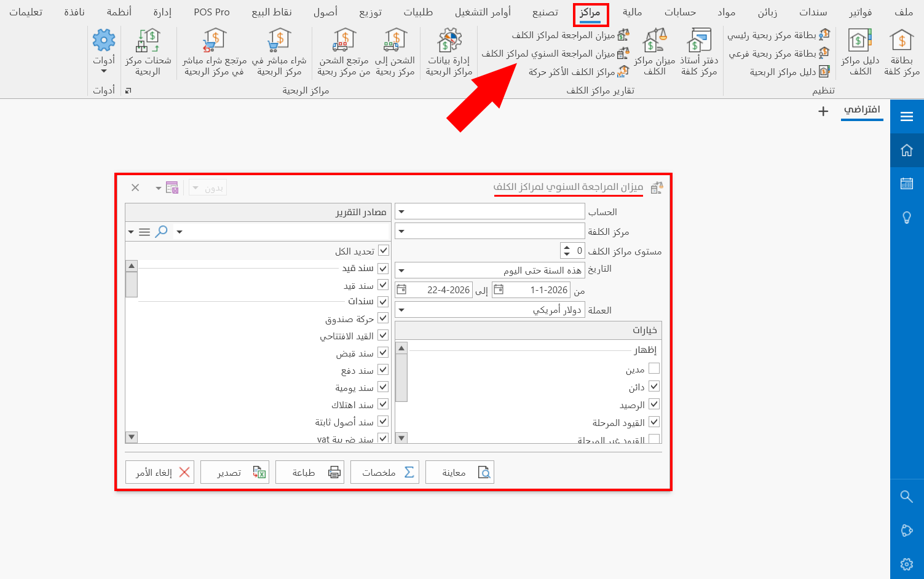Uncheck حركة صندوق source checkbox
924x579 pixels.
383,318
